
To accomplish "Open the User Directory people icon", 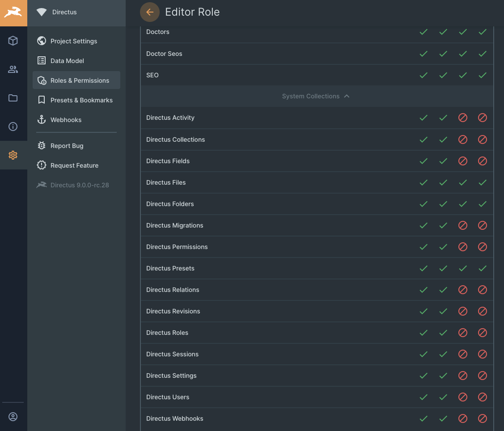I will [13, 69].
